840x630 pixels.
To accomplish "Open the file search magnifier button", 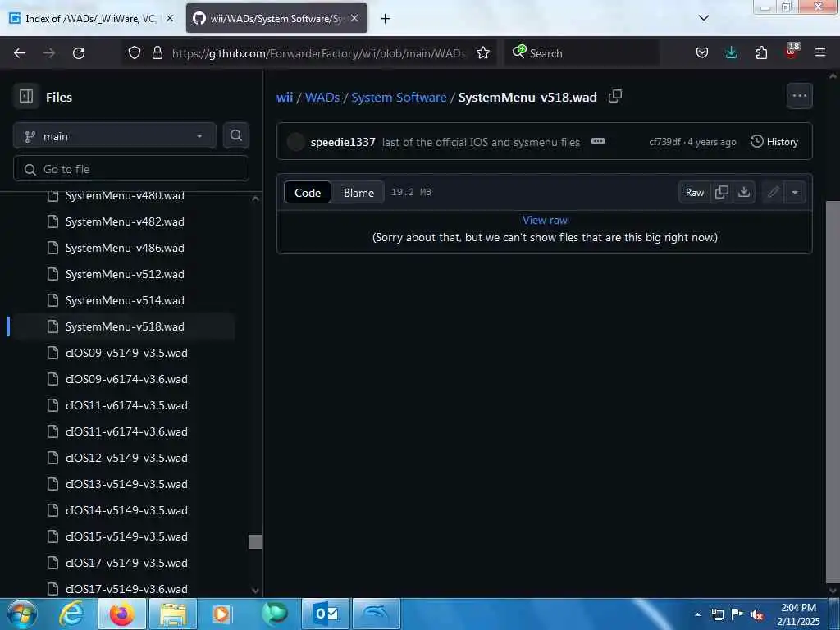I will point(236,135).
